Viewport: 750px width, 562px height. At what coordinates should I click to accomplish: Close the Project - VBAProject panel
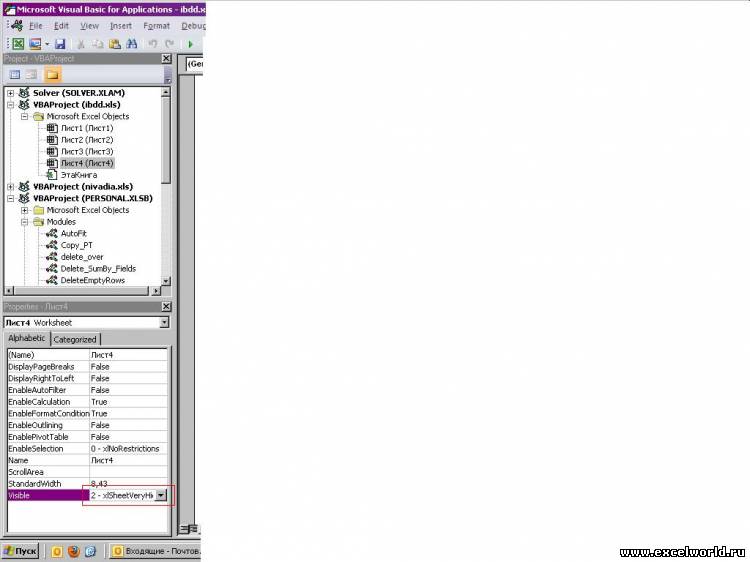click(x=166, y=58)
